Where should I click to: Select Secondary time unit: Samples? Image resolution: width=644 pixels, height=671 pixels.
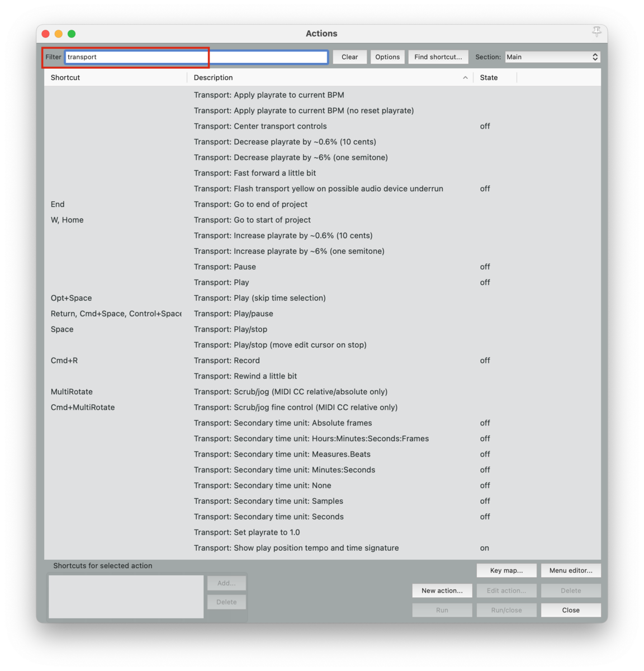tap(268, 502)
